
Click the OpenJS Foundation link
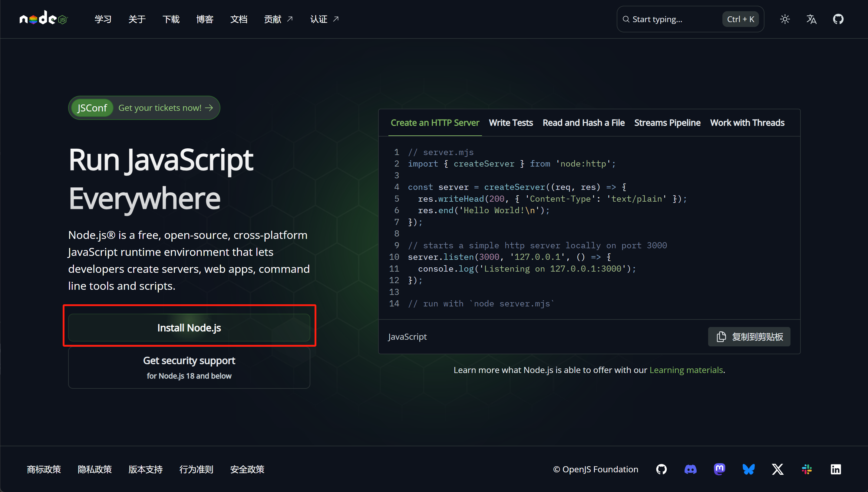[x=596, y=469]
